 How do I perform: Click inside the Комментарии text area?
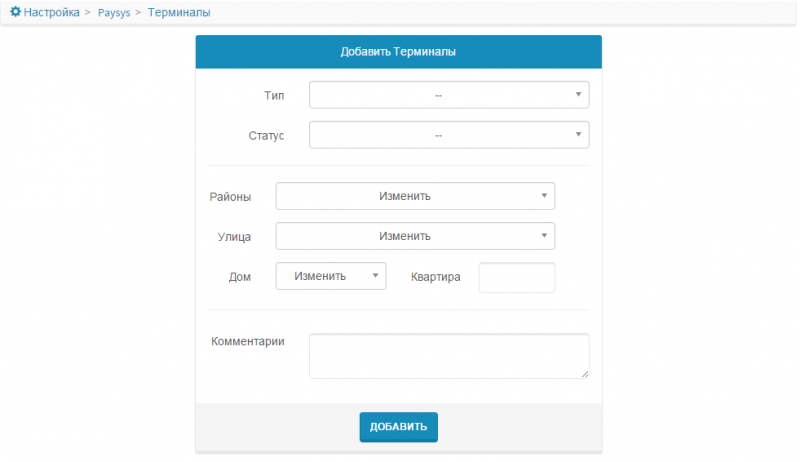tap(449, 356)
